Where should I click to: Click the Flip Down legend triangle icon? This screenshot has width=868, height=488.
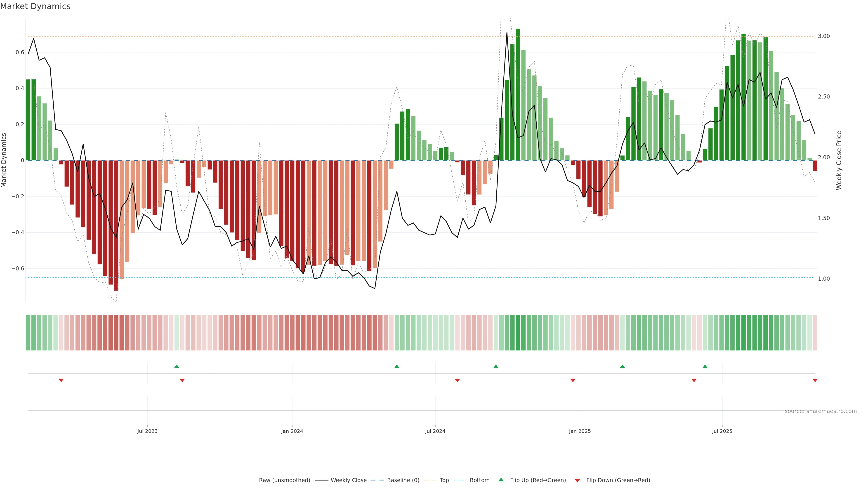point(577,480)
